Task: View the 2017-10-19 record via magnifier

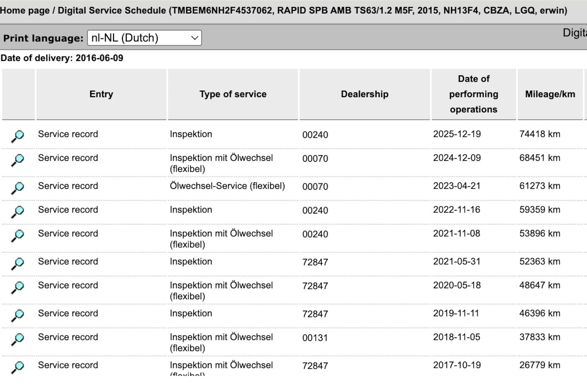Action: pyautogui.click(x=18, y=367)
